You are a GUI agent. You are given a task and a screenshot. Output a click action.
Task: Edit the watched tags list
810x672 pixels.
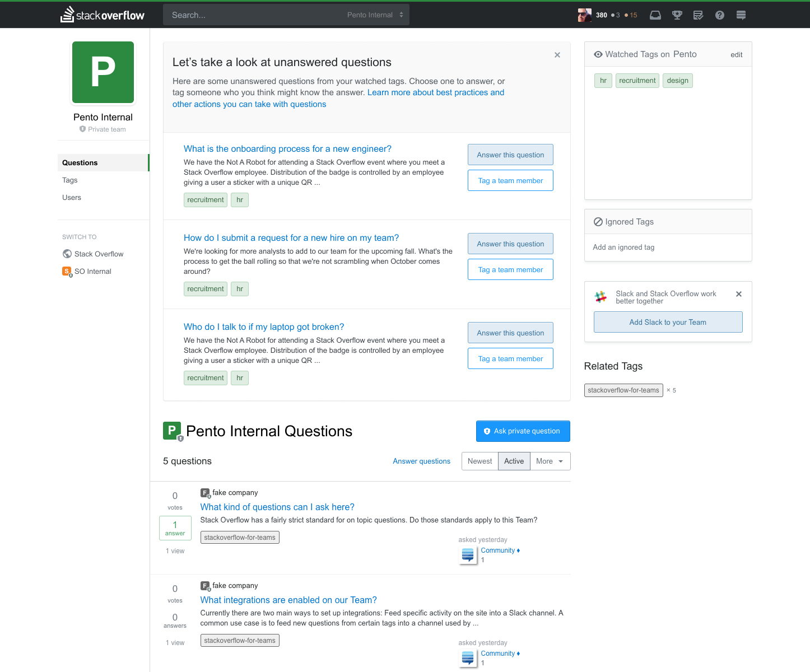point(737,55)
